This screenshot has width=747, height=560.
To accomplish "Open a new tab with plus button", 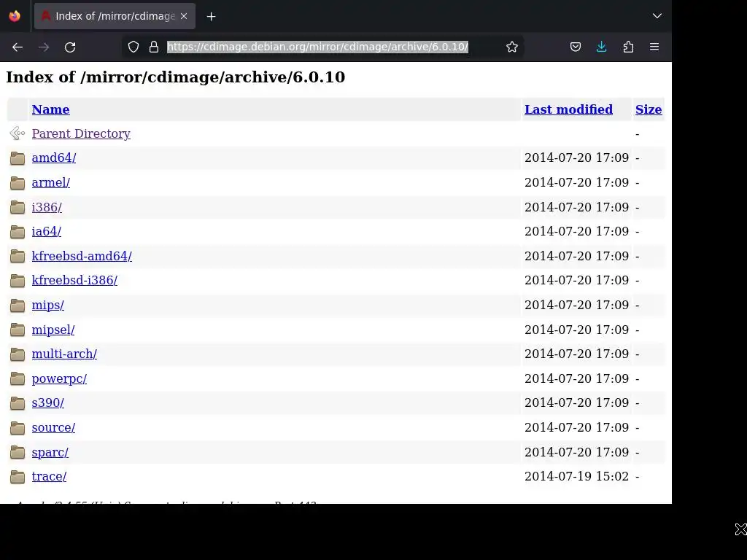I will pyautogui.click(x=211, y=17).
